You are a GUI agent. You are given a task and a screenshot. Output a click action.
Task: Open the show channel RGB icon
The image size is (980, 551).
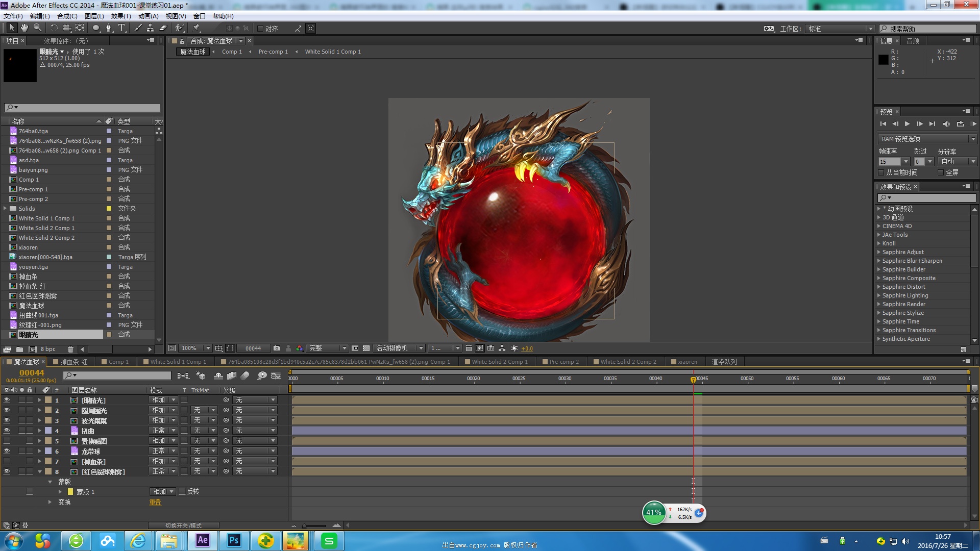point(300,348)
